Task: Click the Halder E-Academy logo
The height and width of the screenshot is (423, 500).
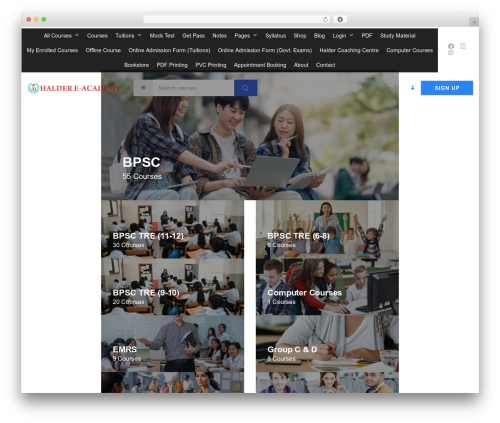Action: [74, 88]
